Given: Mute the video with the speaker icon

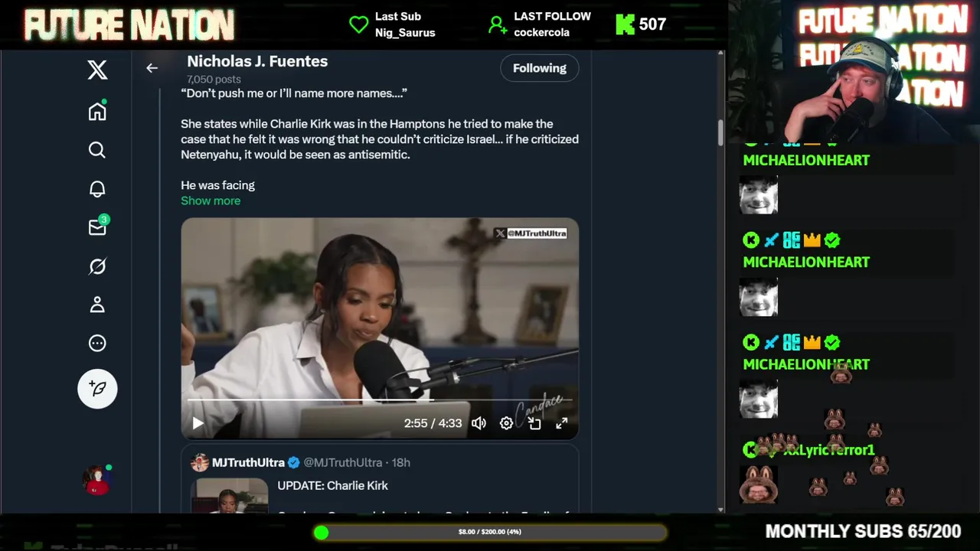Looking at the screenshot, I should coord(479,423).
